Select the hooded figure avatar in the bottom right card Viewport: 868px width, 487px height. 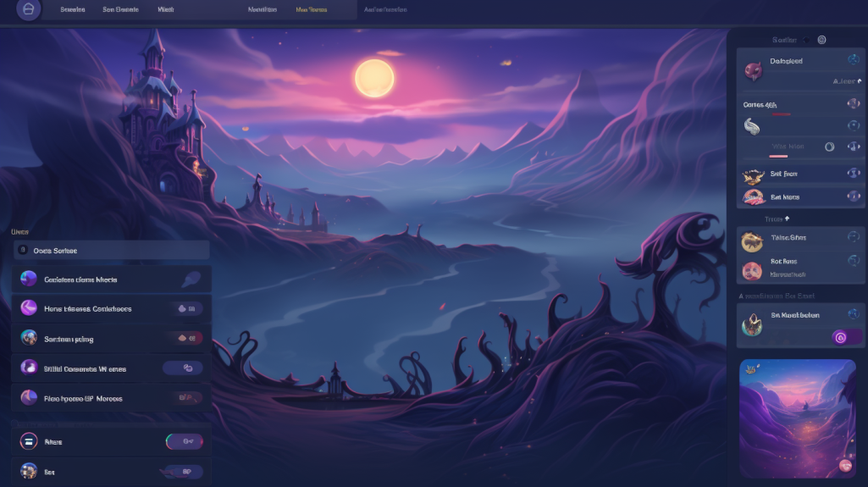(752, 324)
